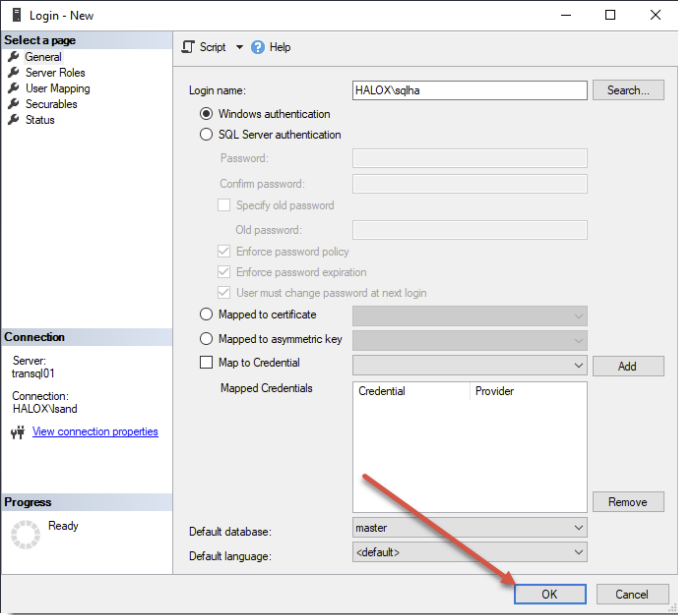
Task: Click the Cancel button
Action: 632,594
